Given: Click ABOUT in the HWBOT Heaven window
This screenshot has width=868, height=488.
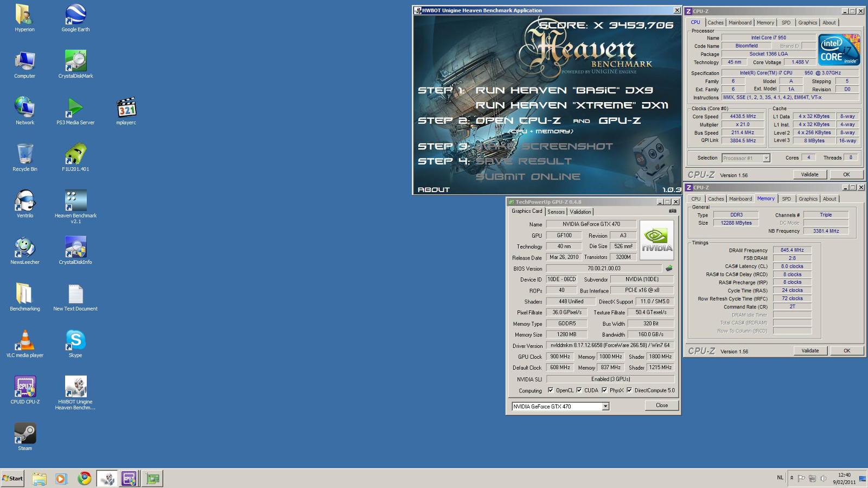Looking at the screenshot, I should tap(433, 189).
